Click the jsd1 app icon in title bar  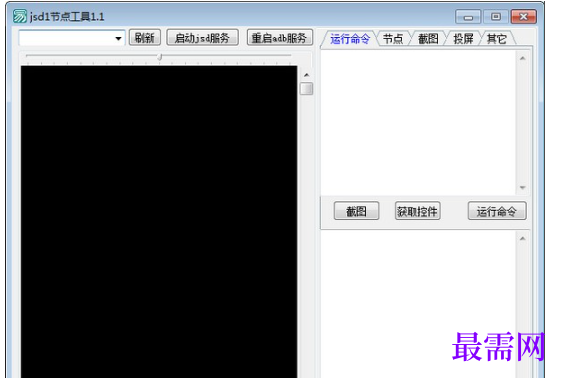20,16
